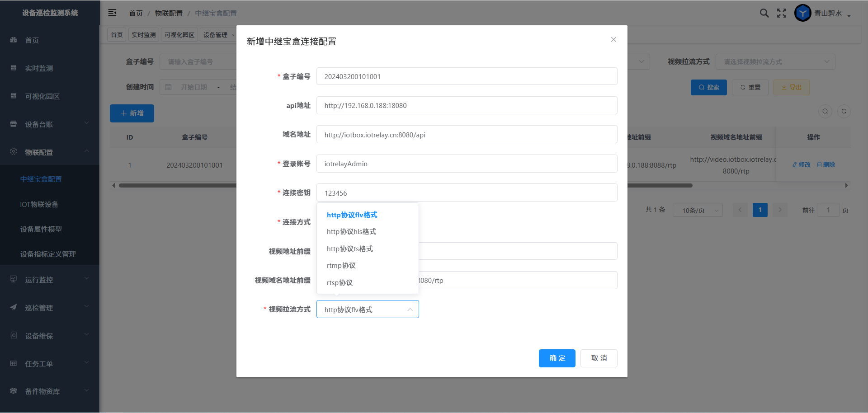Screen dimensions: 868x413
Task: Choose rtmp协议 from the dropdown list
Action: click(341, 266)
